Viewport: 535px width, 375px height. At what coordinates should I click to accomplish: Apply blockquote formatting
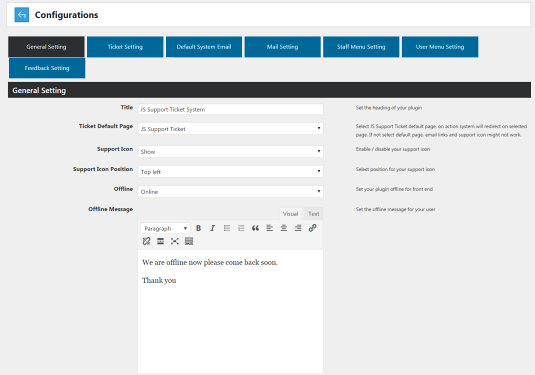click(x=255, y=228)
